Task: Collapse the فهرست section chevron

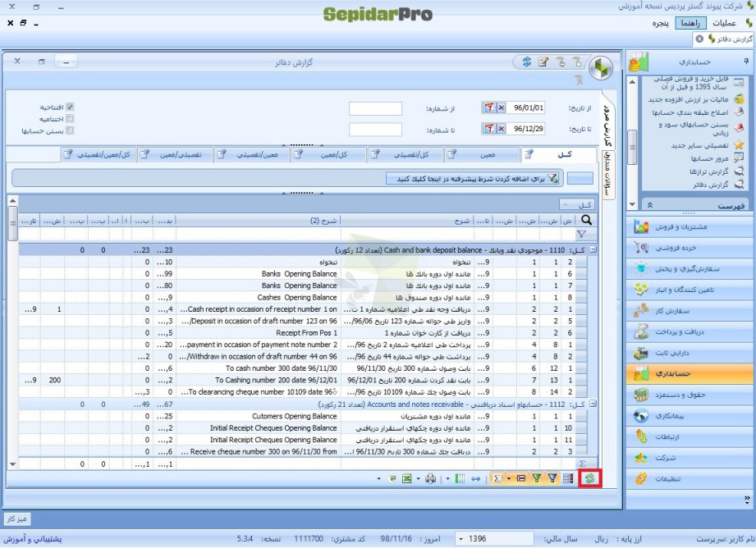Action: (x=649, y=205)
